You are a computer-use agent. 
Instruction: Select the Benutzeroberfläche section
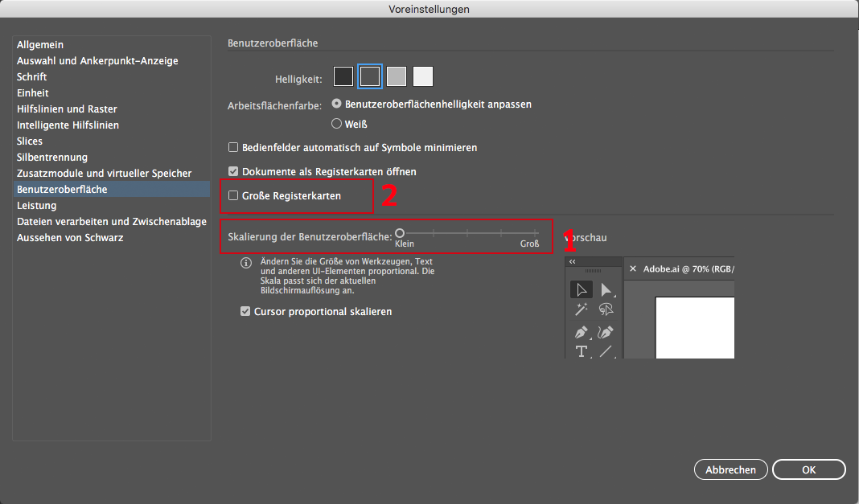tap(111, 190)
